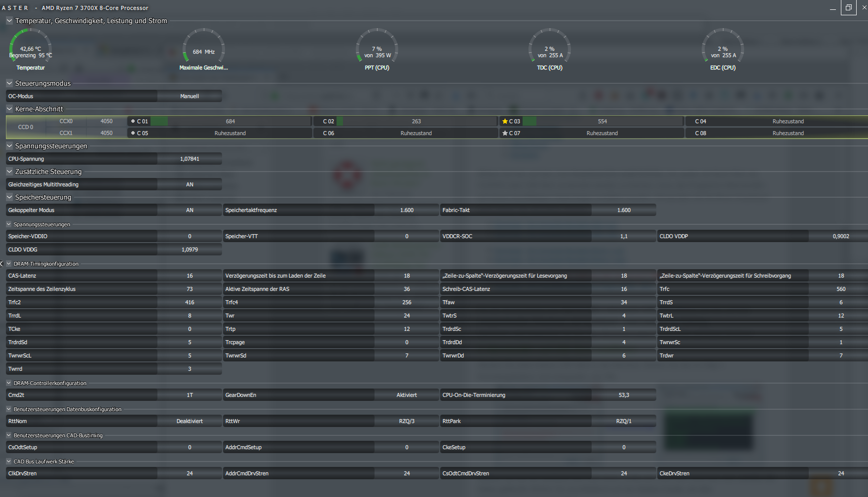Change the OC-Modus Manuell value
This screenshot has height=497, width=868.
(189, 96)
